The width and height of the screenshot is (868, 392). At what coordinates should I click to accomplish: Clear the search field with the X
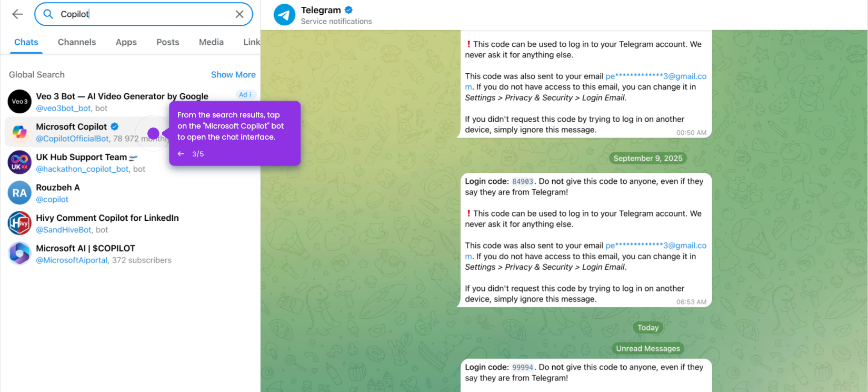click(x=240, y=14)
